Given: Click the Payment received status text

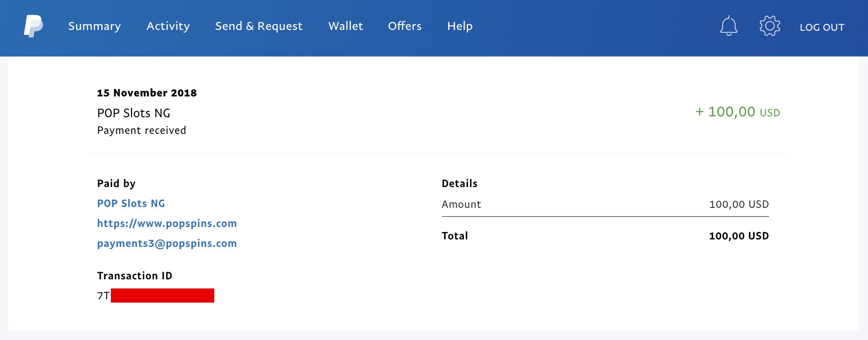Looking at the screenshot, I should pyautogui.click(x=142, y=131).
